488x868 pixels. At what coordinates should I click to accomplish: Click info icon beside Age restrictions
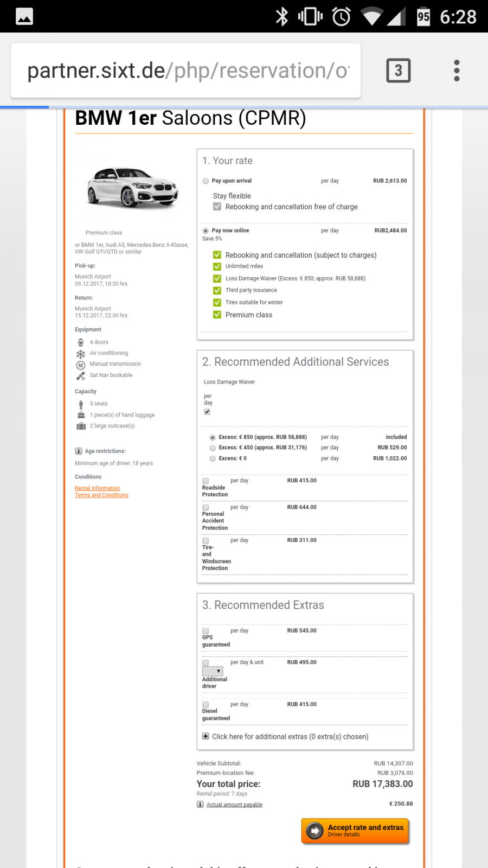pyautogui.click(x=79, y=451)
